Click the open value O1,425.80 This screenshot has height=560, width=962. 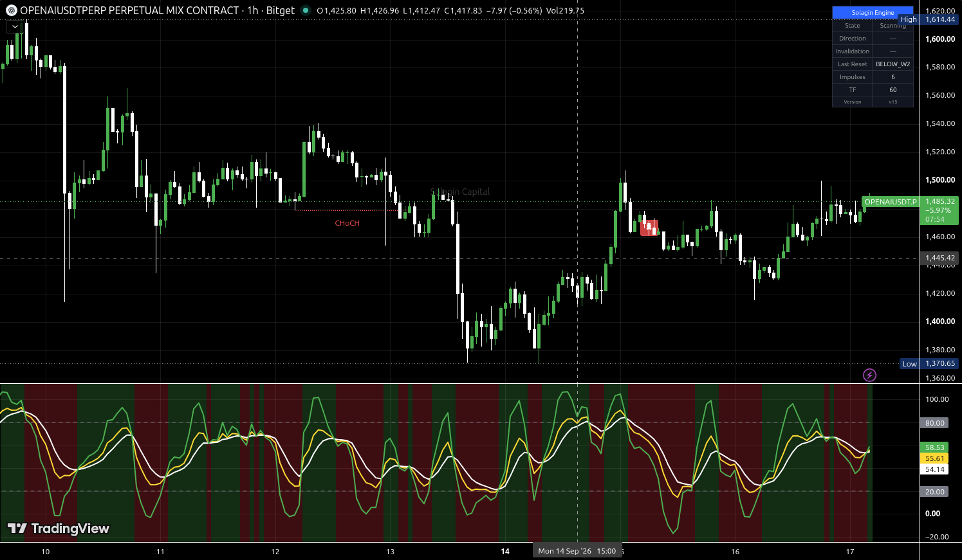337,11
